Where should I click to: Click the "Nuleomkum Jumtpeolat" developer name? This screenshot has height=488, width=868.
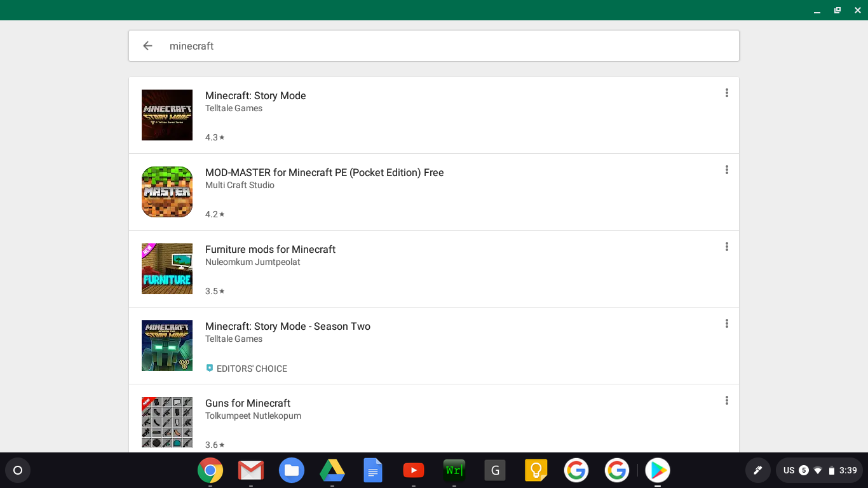(253, 262)
